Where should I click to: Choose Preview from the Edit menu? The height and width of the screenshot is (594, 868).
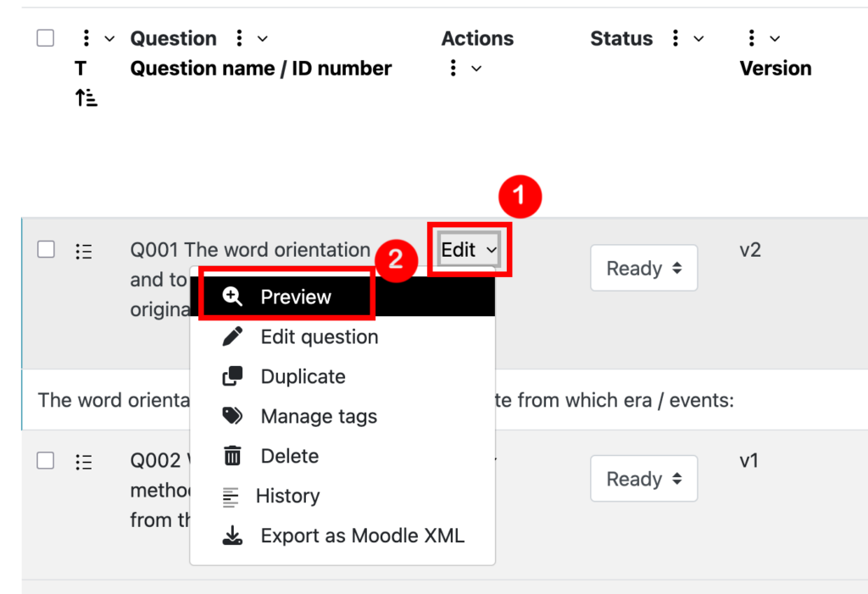point(295,297)
